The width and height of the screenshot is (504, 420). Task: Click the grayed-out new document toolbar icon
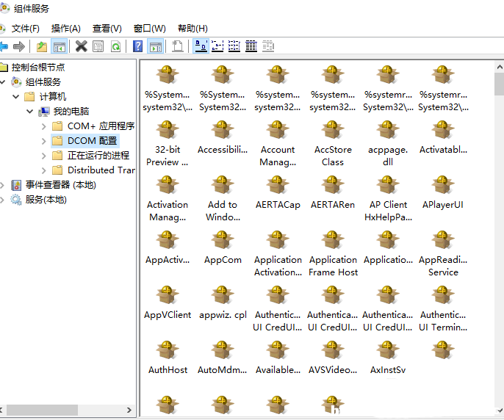point(178,46)
